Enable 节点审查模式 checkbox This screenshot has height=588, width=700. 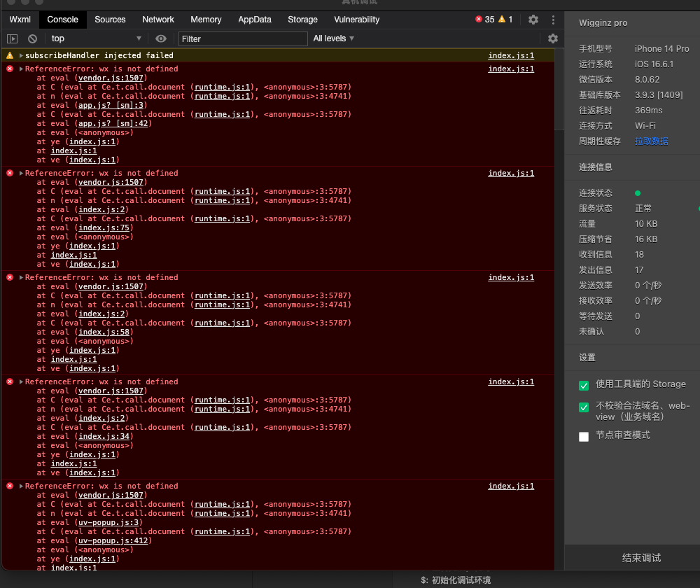point(584,437)
